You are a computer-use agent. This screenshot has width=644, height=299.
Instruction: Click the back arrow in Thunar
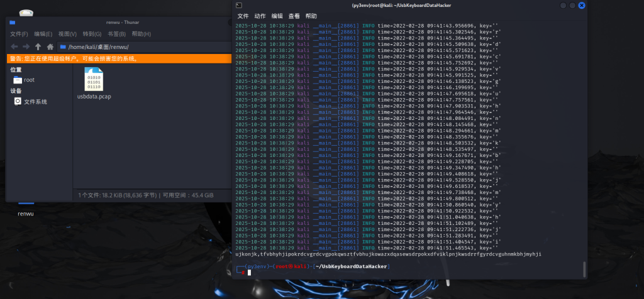point(14,46)
